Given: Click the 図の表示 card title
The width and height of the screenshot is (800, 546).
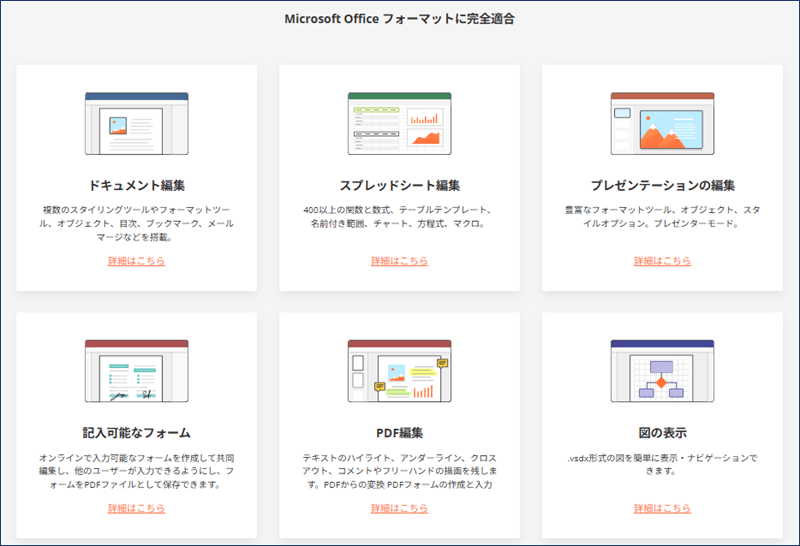Looking at the screenshot, I should (662, 433).
